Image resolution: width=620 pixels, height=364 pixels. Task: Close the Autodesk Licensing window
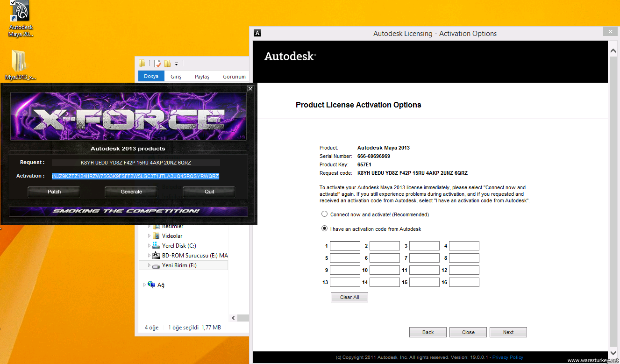pos(610,32)
